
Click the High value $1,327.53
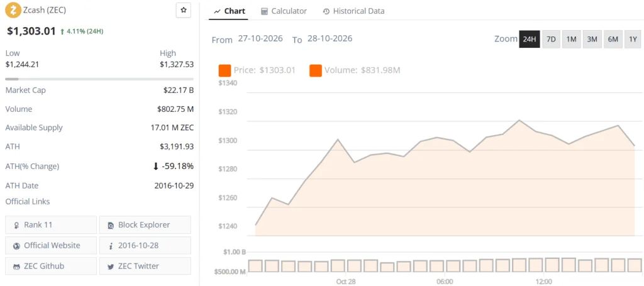pyautogui.click(x=177, y=64)
